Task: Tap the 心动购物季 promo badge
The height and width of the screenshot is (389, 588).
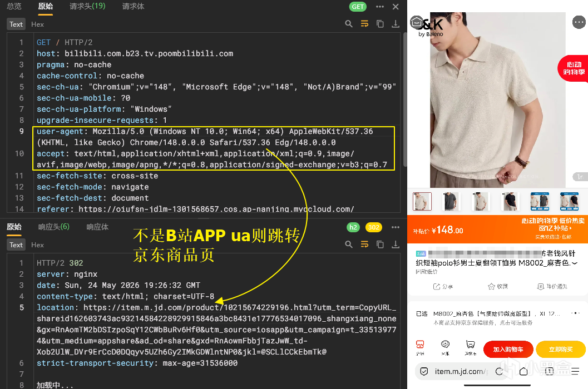Action: [573, 68]
